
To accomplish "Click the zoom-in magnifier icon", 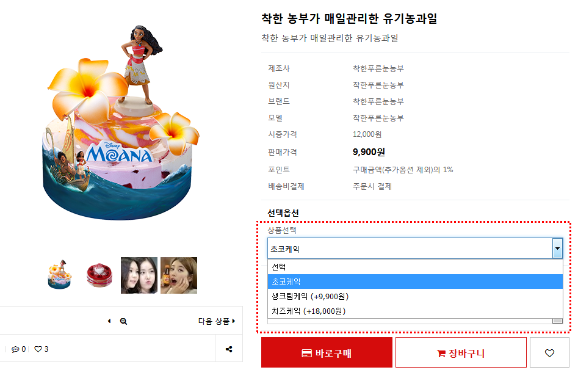I will [x=123, y=321].
